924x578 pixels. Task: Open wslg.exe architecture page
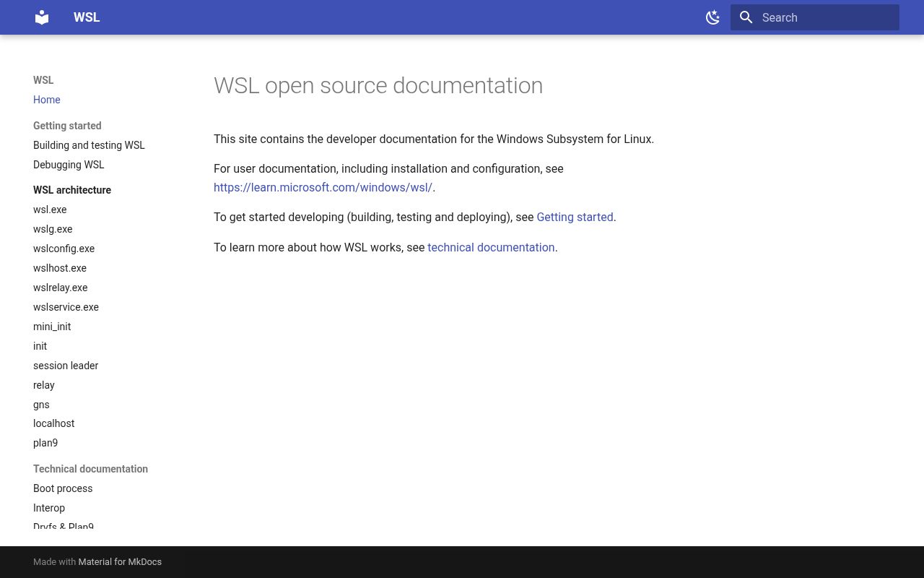53,229
